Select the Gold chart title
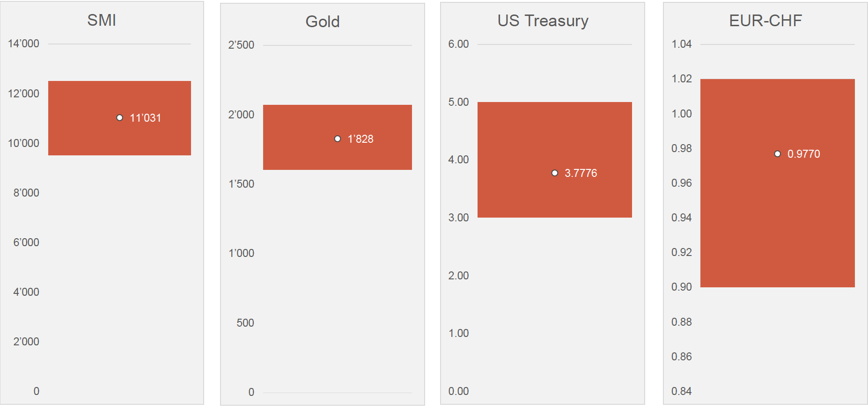The image size is (868, 409). pos(322,22)
